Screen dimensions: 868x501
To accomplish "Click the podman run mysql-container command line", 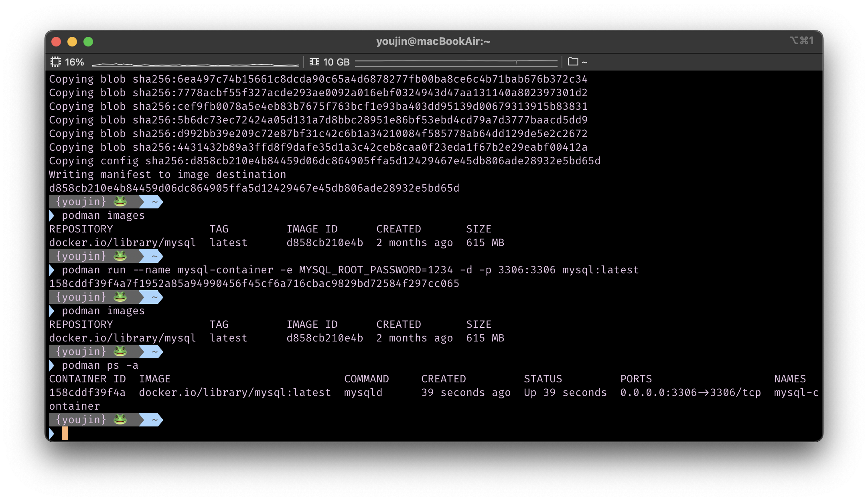I will pyautogui.click(x=350, y=270).
